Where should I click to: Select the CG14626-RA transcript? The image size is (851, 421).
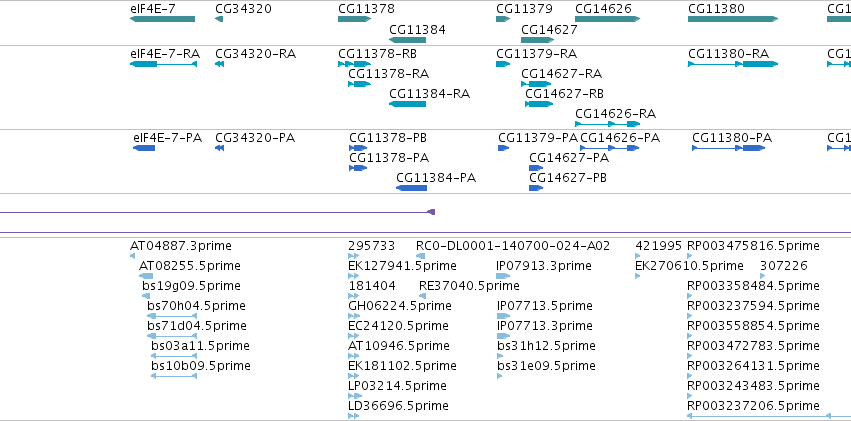(x=607, y=124)
